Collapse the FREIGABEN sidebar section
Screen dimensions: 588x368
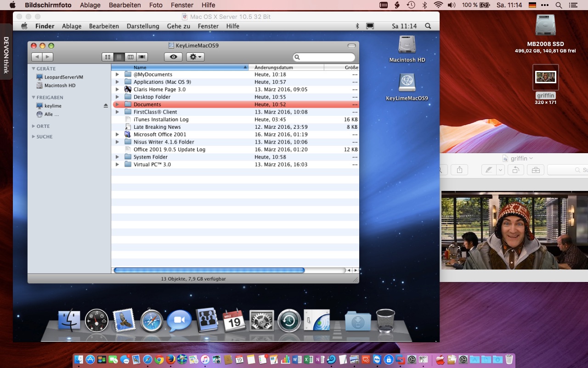click(x=34, y=98)
